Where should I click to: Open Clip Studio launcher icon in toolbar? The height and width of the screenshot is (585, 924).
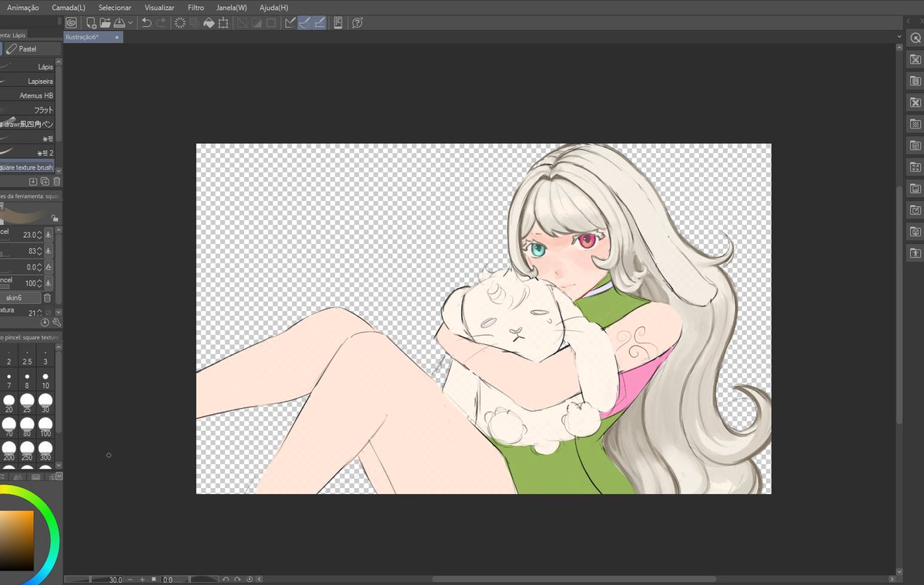point(71,23)
